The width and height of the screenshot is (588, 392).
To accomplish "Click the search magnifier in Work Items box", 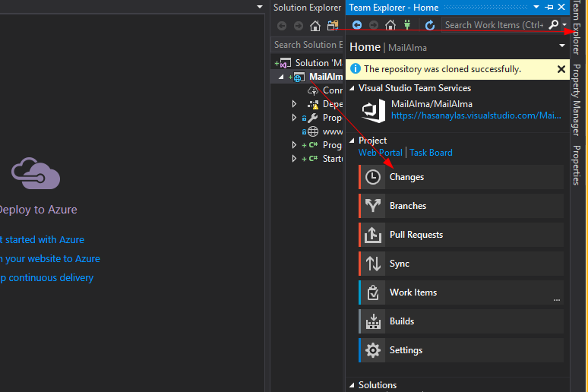I will [x=554, y=25].
